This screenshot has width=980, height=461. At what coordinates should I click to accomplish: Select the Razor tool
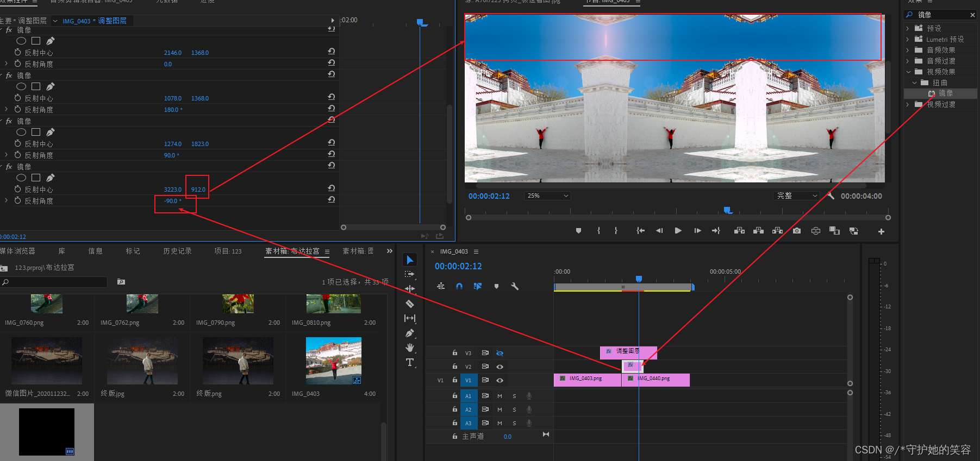(x=410, y=304)
